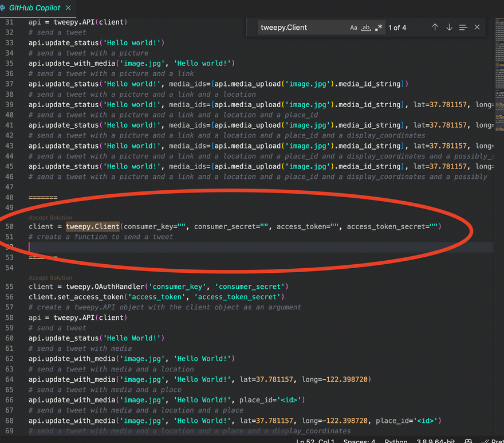The width and height of the screenshot is (504, 443).
Task: Click the Prettier status bar item
Action: [x=494, y=440]
